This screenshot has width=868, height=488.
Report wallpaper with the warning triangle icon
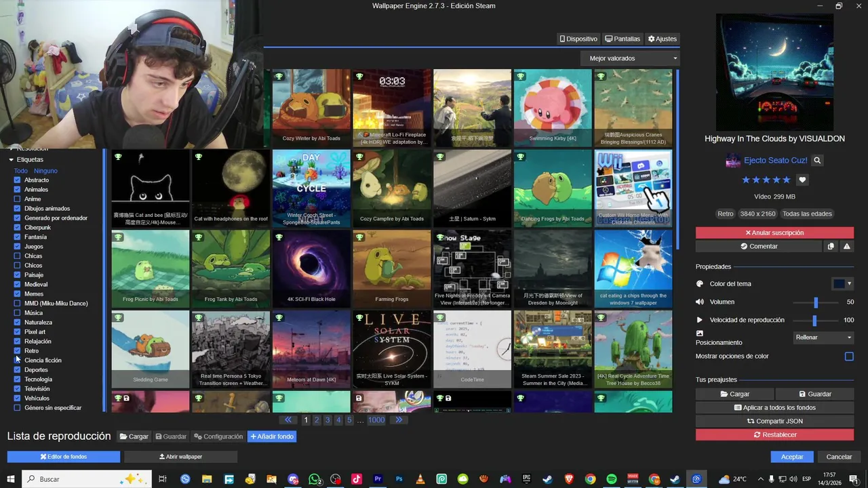[846, 247]
